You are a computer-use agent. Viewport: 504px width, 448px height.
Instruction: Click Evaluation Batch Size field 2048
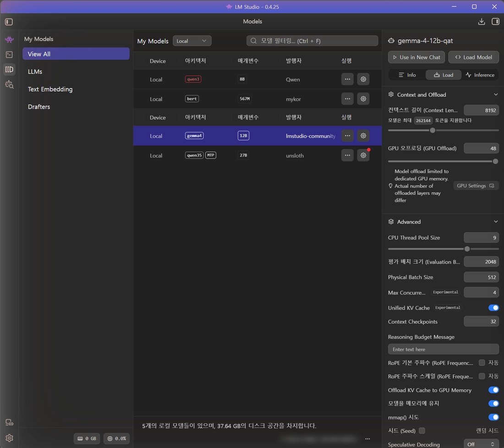pos(481,262)
